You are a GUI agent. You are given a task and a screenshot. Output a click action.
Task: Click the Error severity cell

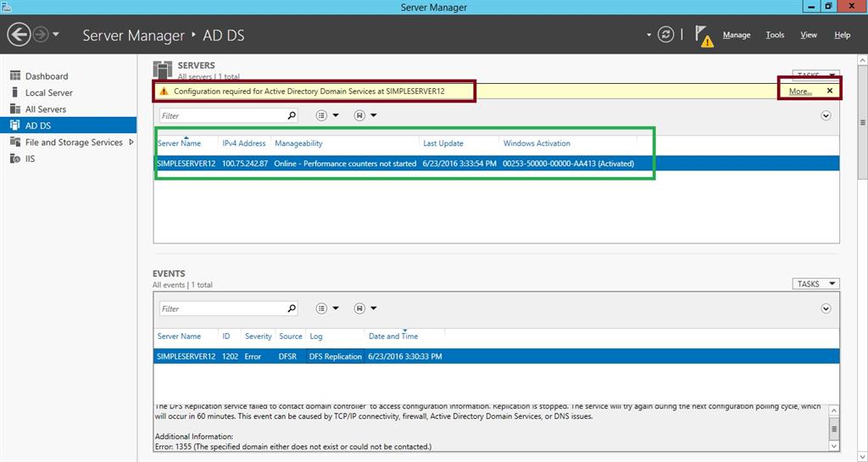253,357
